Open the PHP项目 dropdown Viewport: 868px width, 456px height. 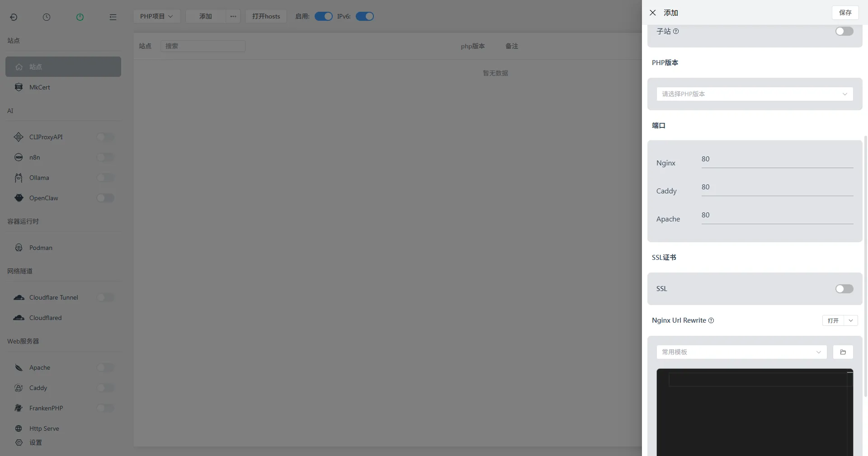[x=156, y=16]
